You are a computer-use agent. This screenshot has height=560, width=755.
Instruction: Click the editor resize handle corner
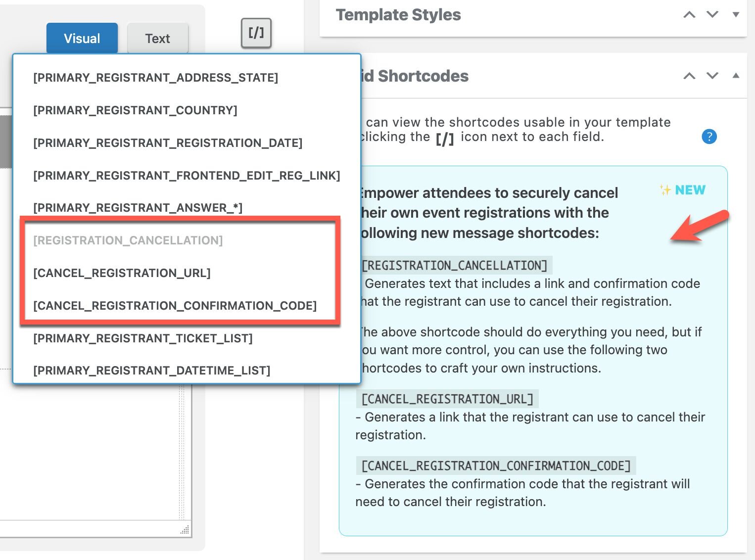[185, 530]
